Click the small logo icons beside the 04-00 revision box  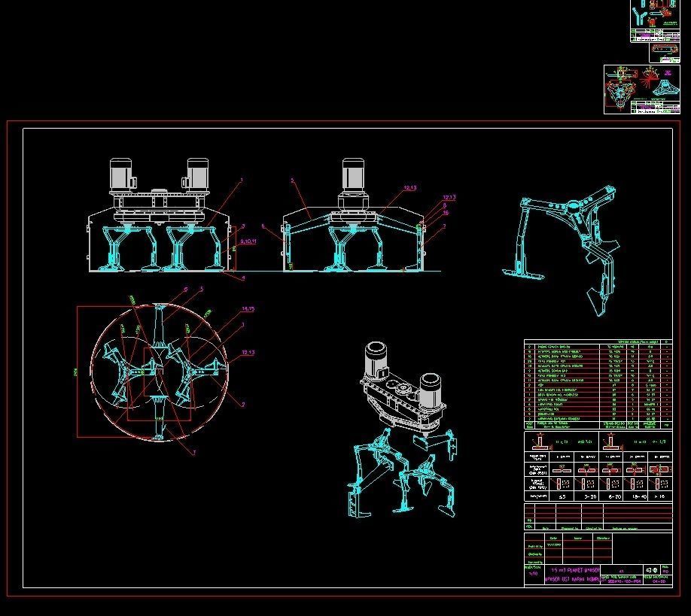click(x=652, y=570)
